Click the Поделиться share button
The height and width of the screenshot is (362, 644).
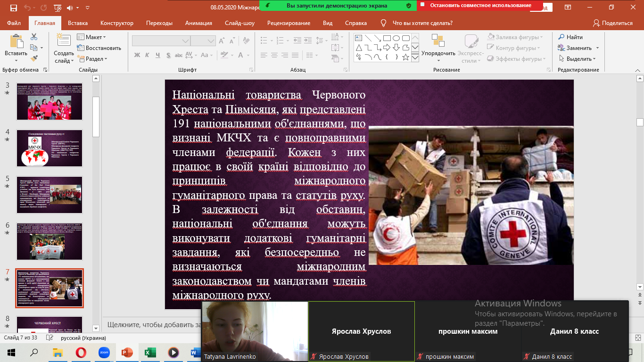[x=613, y=23]
